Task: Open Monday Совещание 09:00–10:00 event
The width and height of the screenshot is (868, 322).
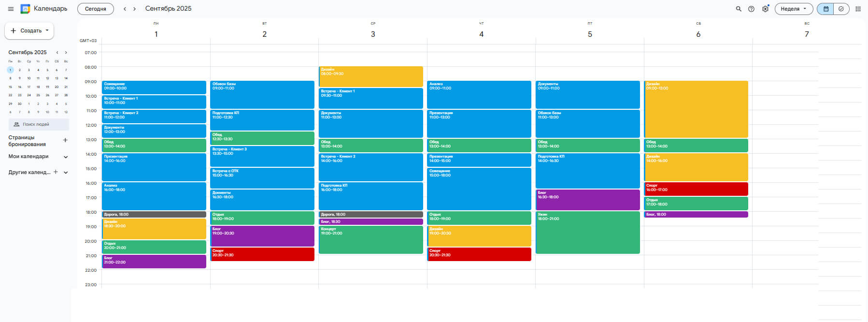Action: tap(154, 88)
